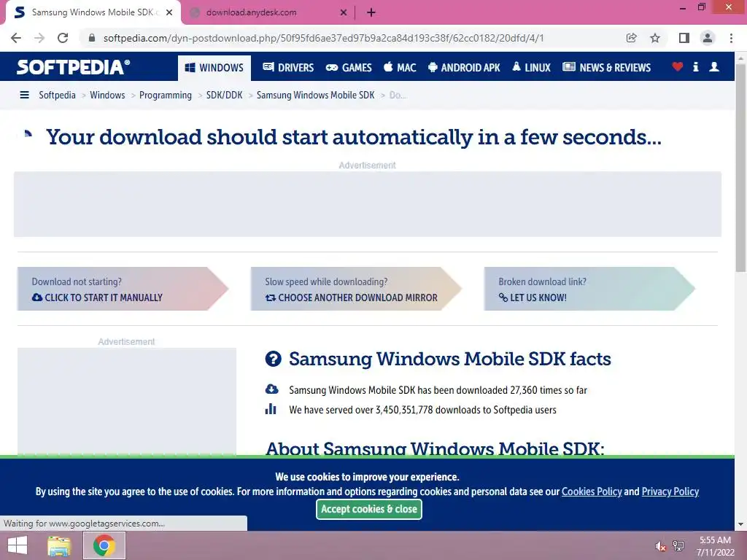Click the question mark facts icon
This screenshot has width=747, height=560.
pyautogui.click(x=273, y=359)
